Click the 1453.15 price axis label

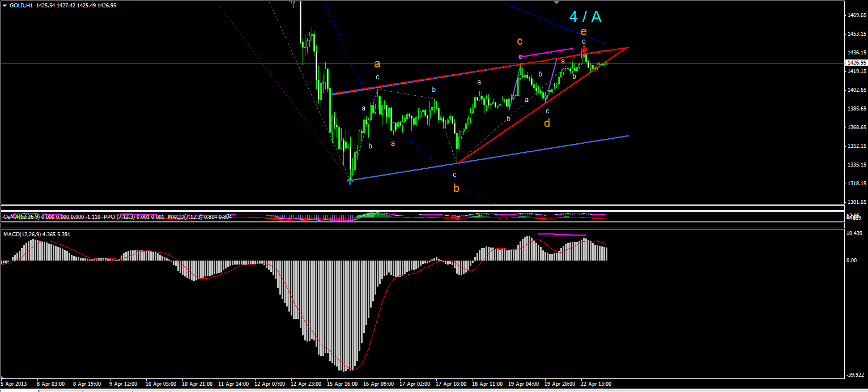click(856, 34)
